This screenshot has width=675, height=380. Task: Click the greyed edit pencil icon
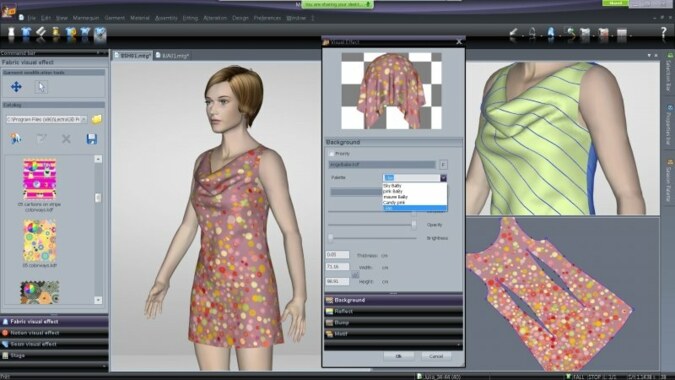pyautogui.click(x=41, y=139)
